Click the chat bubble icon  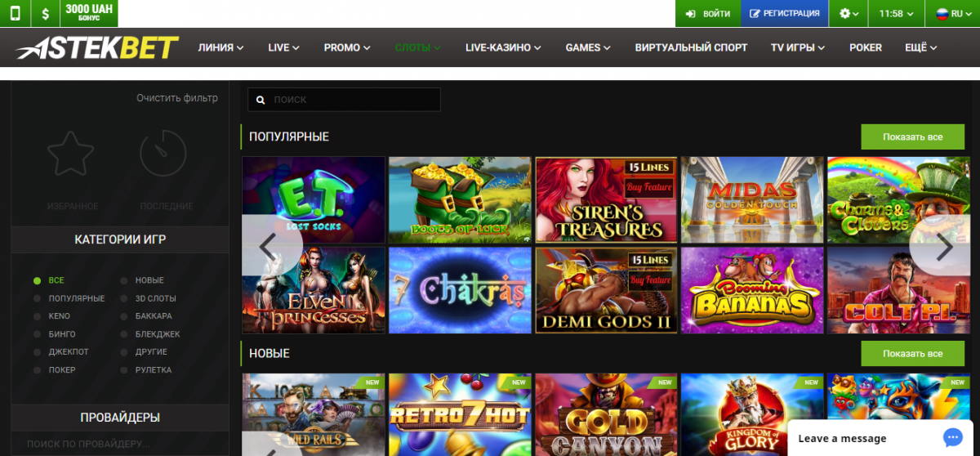point(952,437)
